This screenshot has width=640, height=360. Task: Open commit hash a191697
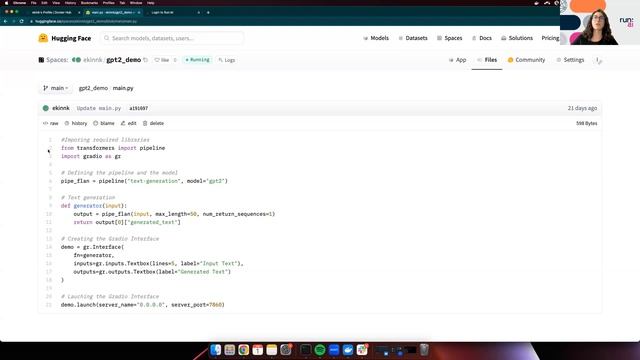click(138, 108)
